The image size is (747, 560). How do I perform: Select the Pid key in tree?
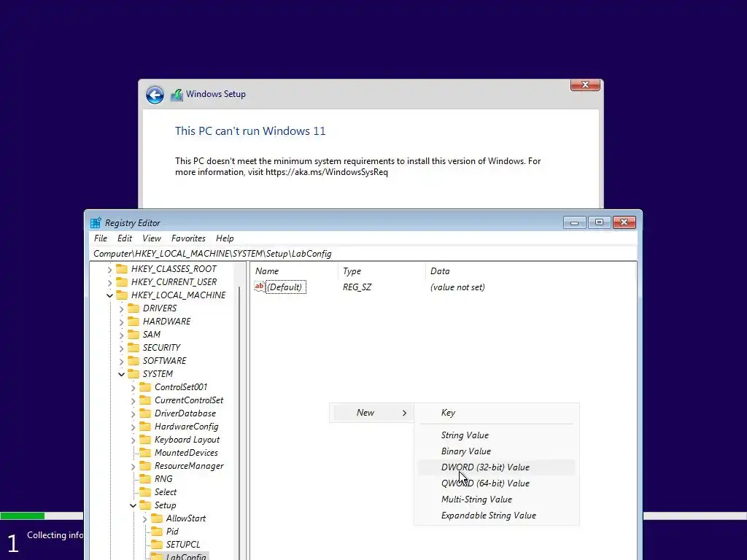coord(172,532)
